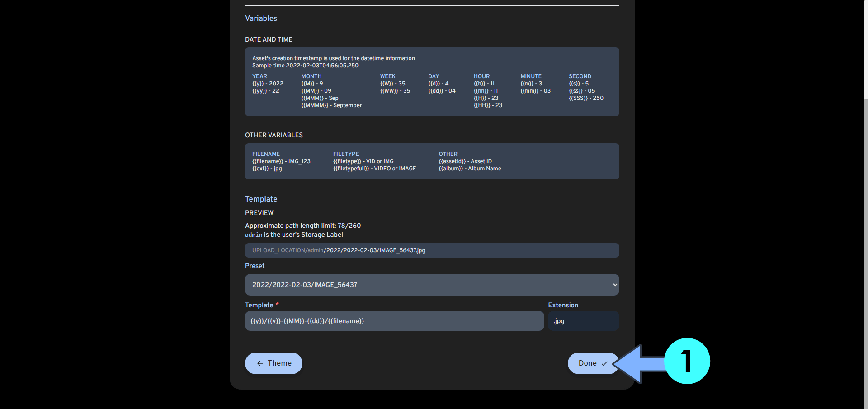
Task: Click the '{{y}} - 2022' variable
Action: (x=268, y=84)
